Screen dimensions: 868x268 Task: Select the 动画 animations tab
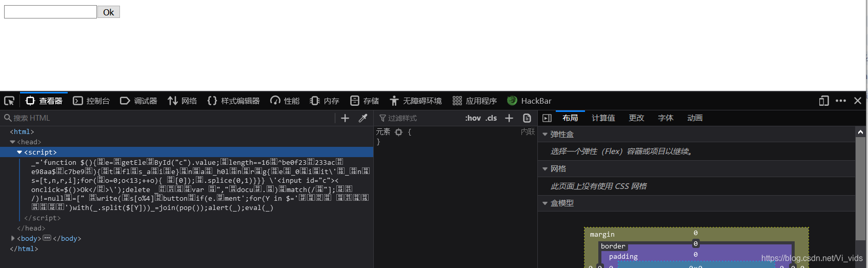[x=695, y=118]
